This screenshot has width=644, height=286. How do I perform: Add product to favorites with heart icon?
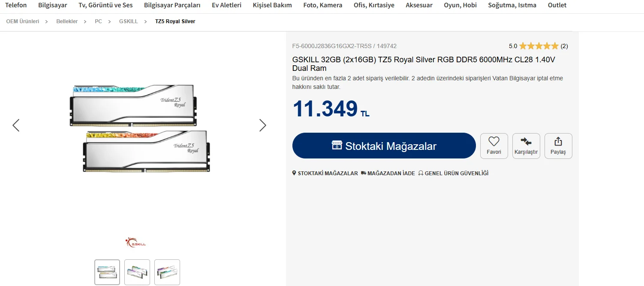pyautogui.click(x=494, y=146)
